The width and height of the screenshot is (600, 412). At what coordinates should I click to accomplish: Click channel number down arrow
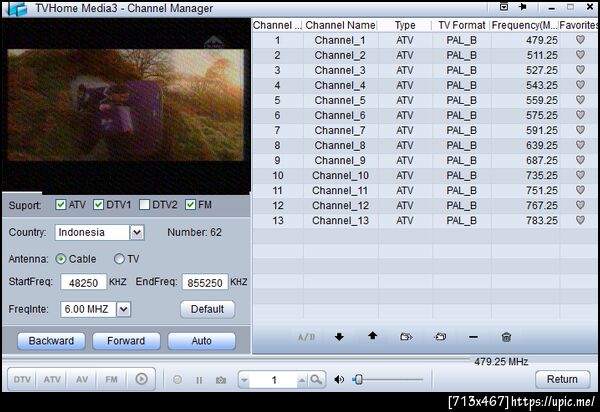pos(244,380)
